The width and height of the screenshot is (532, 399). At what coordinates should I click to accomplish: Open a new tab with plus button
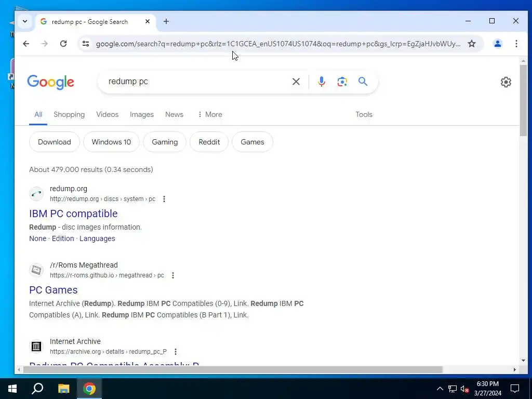166,21
